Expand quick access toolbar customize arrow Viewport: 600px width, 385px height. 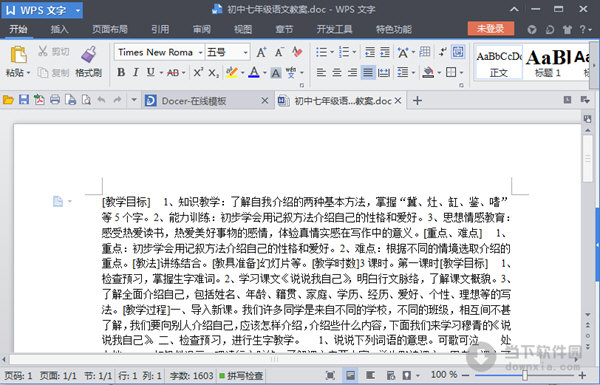(134, 100)
